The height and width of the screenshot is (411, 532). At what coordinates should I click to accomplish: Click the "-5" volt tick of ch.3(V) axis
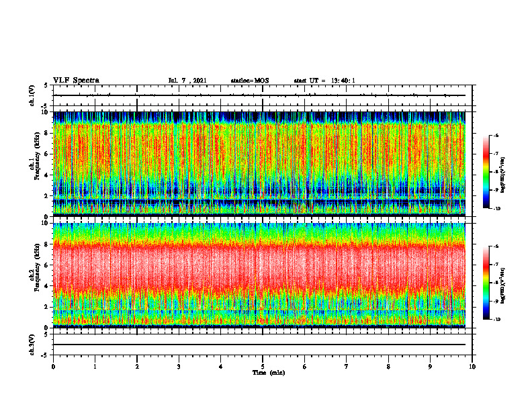click(46, 355)
